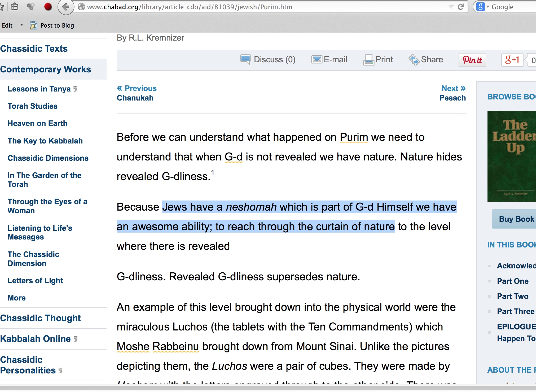Open the Discuss (0) comments icon
The height and width of the screenshot is (392, 536).
pos(245,59)
